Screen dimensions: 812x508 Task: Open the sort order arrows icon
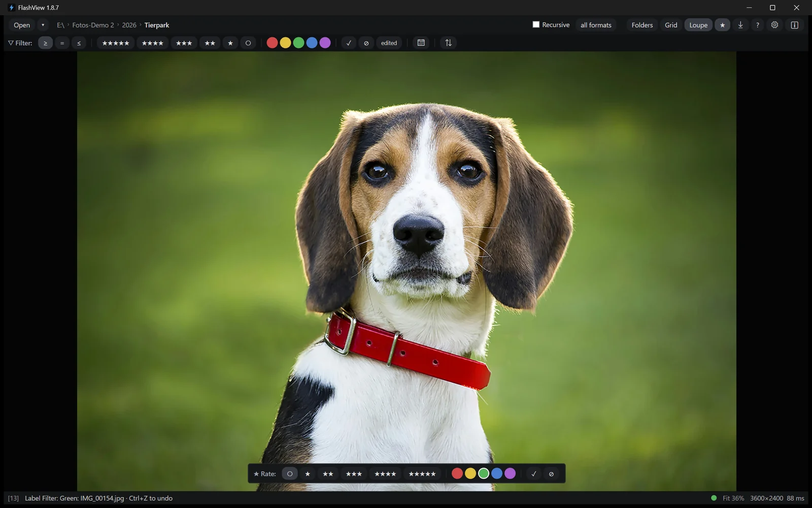pos(448,43)
